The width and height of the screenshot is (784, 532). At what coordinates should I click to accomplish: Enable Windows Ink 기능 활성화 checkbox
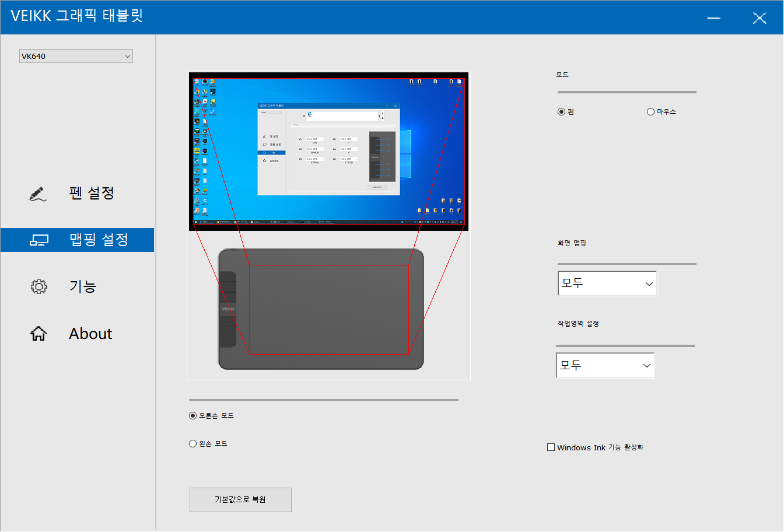pos(551,447)
